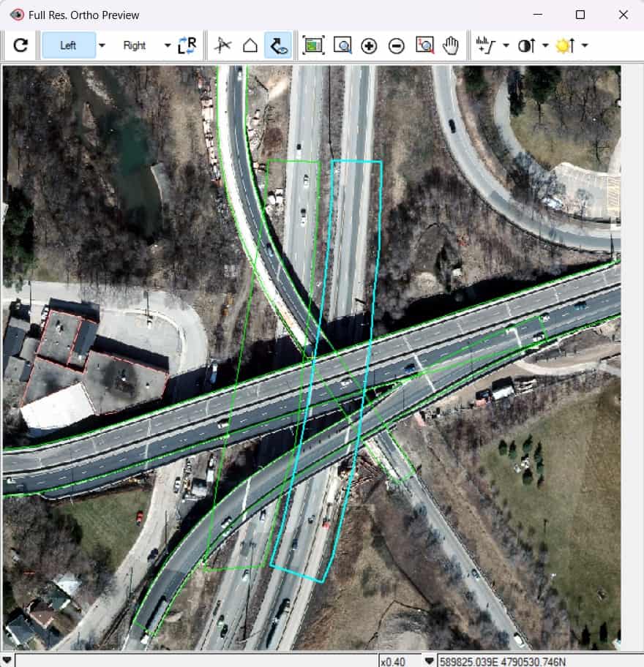Click the house-shaped polygon tool icon
This screenshot has width=644, height=667.
250,45
